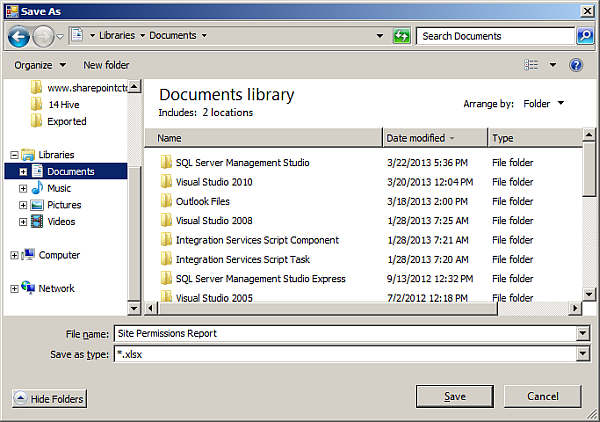Select Integration Services Script Component folder icon
Image resolution: width=600 pixels, height=422 pixels.
tap(166, 240)
